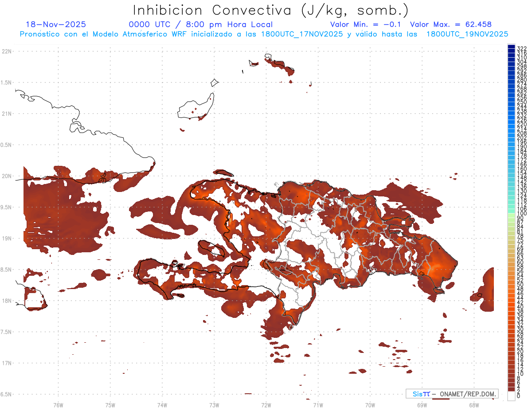
Task: Click the '0' color scale value
Action: coord(519,396)
